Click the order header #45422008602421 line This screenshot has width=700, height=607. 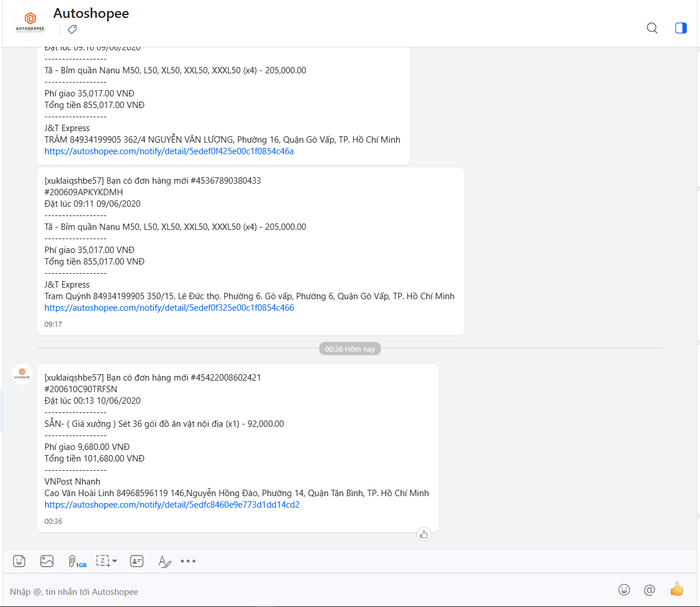pyautogui.click(x=152, y=378)
